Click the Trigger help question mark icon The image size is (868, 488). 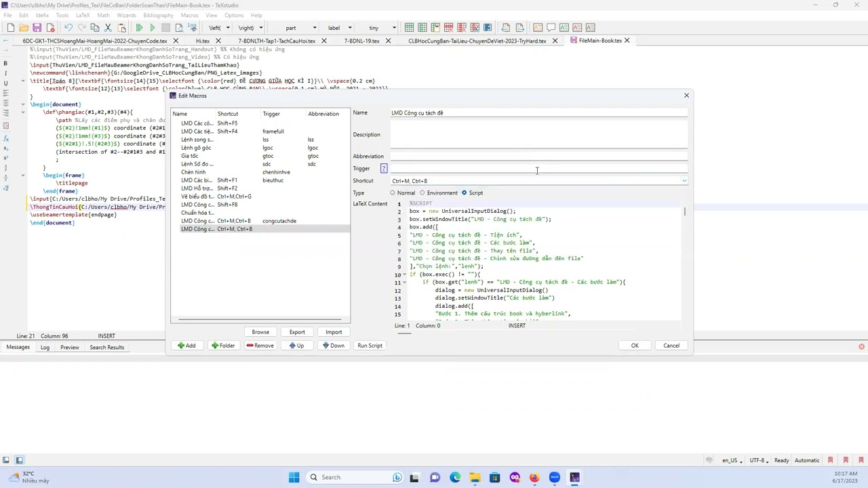click(384, 169)
